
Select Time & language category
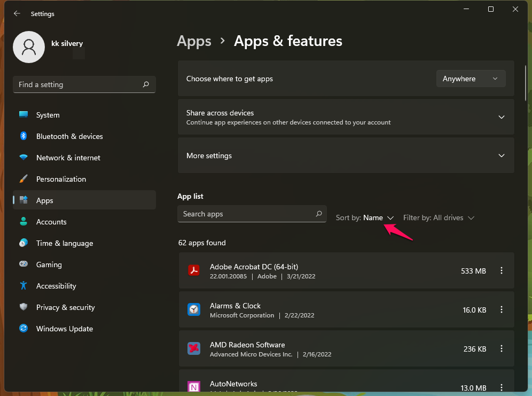(x=84, y=243)
